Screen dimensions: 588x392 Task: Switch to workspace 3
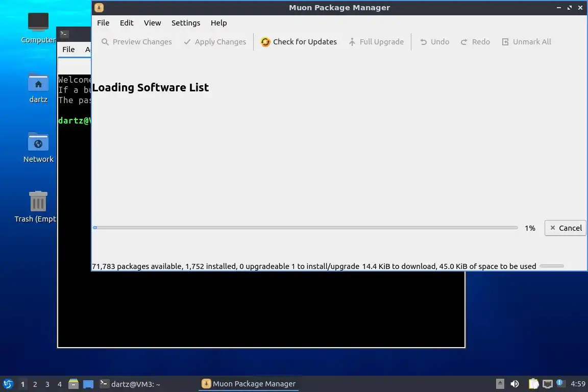(x=47, y=384)
